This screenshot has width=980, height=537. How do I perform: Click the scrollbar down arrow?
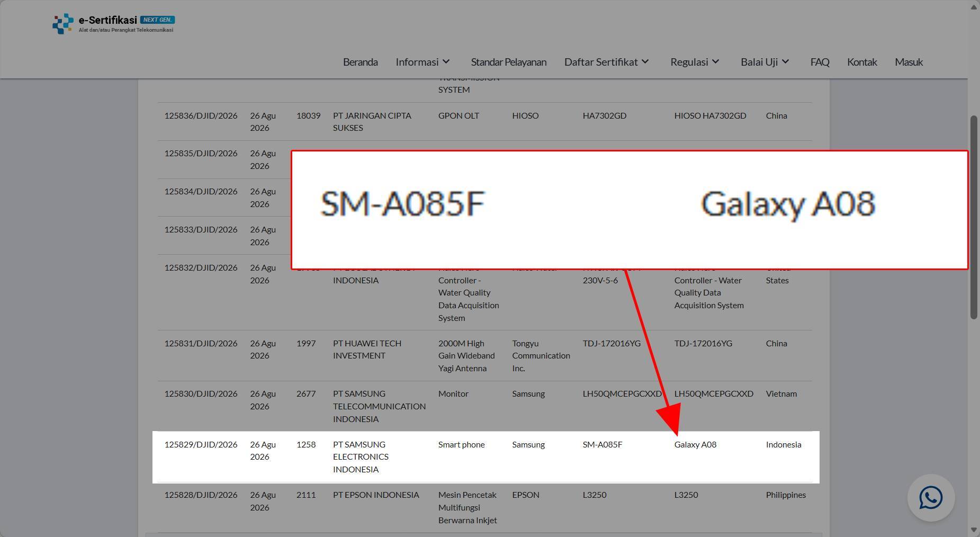click(x=974, y=531)
